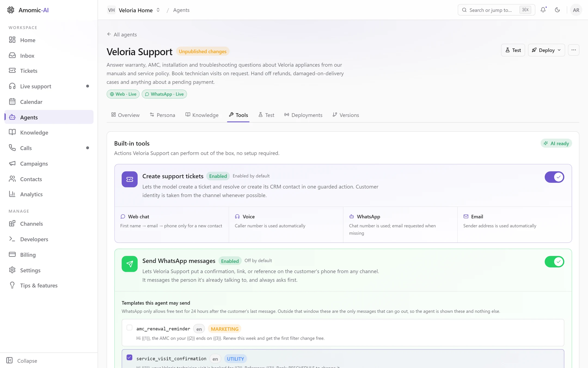
Task: Click the Web · Live channel badge
Action: [x=123, y=94]
